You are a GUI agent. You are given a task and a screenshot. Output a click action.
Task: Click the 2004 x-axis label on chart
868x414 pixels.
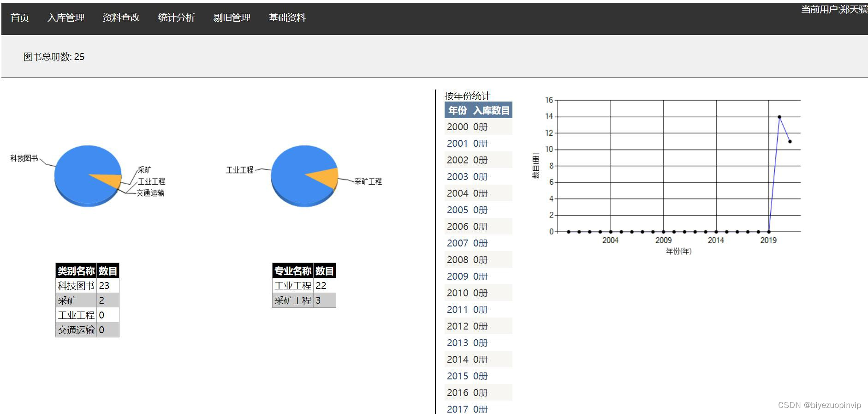pyautogui.click(x=610, y=240)
